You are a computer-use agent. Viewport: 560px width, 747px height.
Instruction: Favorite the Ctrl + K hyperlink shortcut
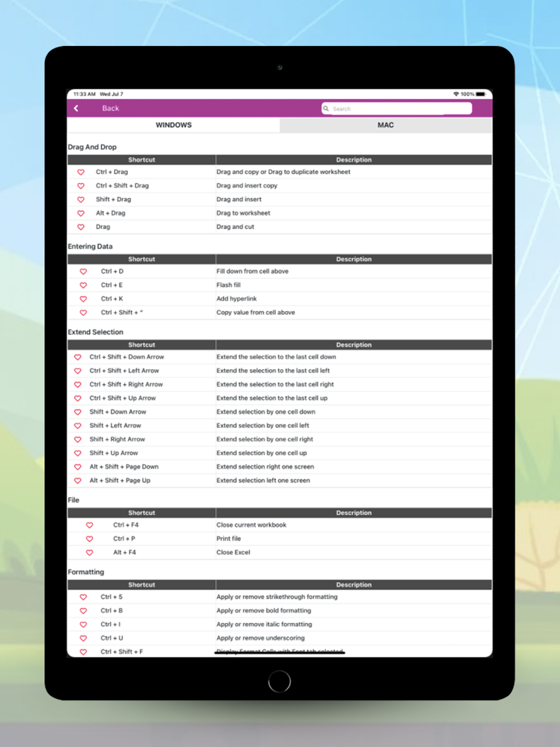(83, 299)
